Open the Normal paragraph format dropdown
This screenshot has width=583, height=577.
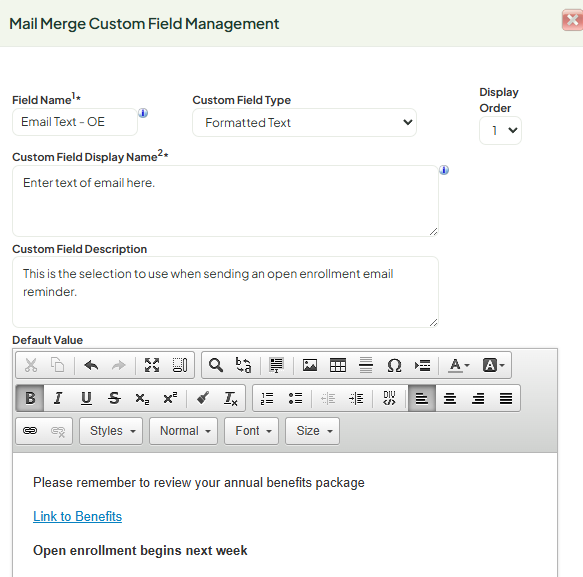tap(183, 431)
